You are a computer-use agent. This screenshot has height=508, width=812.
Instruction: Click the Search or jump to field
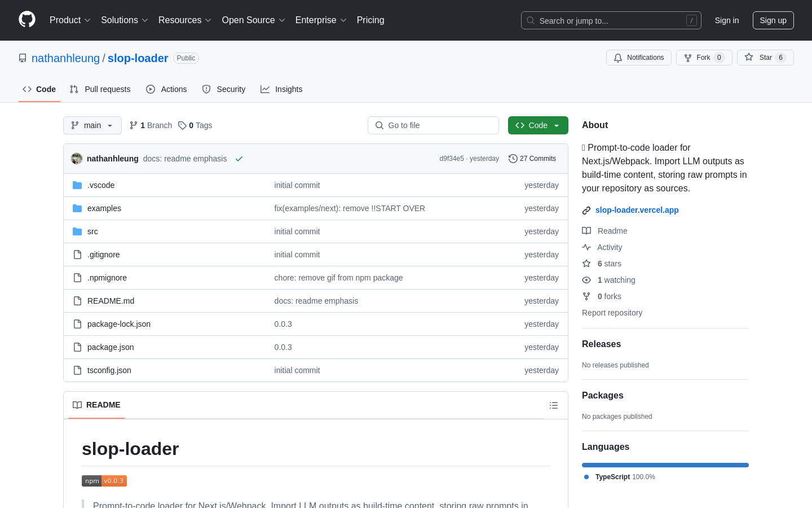611,20
